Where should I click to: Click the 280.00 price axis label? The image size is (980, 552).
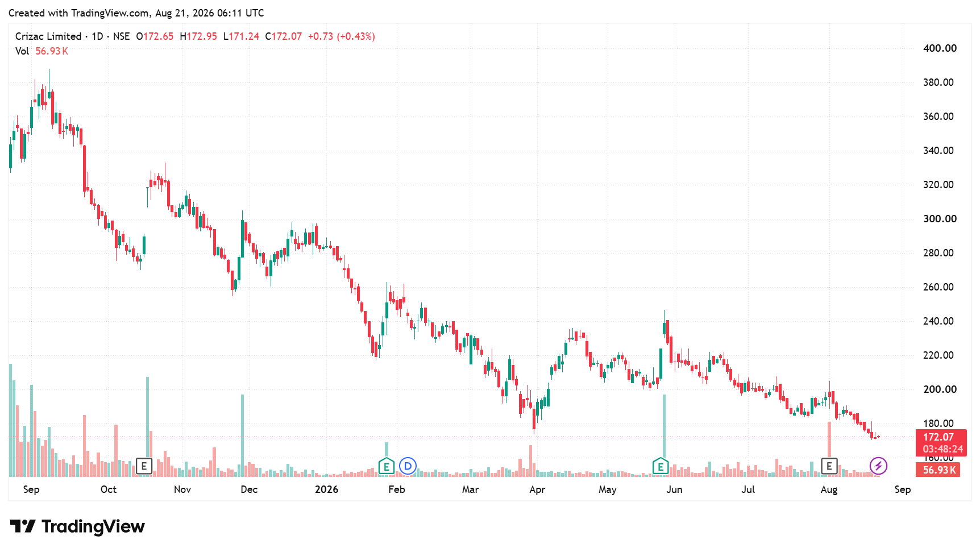[939, 253]
